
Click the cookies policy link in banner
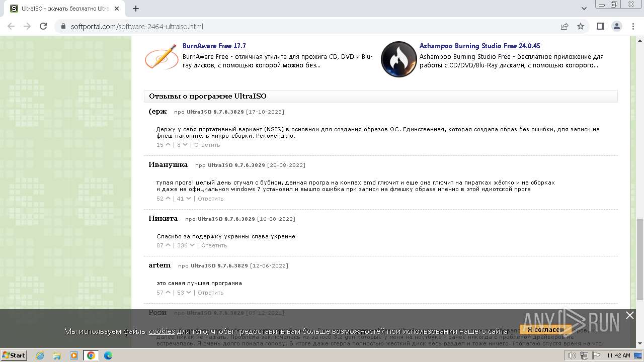click(162, 331)
